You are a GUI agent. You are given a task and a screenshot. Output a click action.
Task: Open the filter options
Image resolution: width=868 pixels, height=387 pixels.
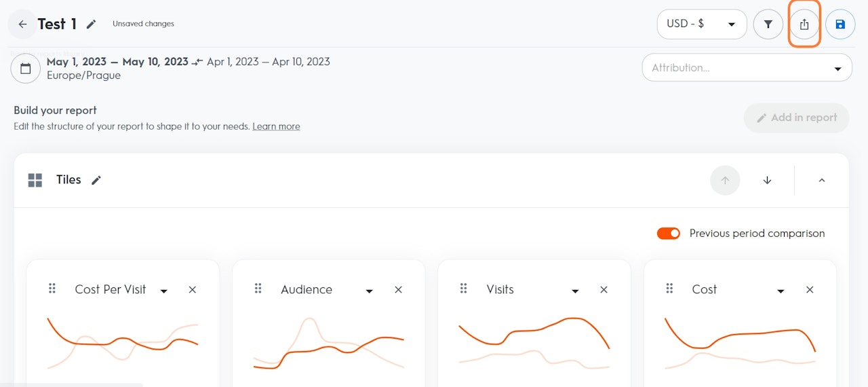pyautogui.click(x=768, y=24)
